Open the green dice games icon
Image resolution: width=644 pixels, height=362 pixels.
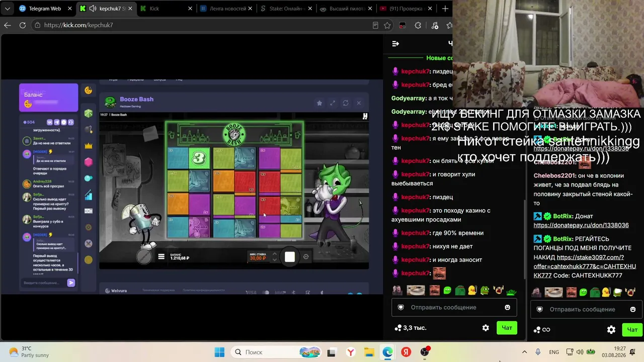pos(89,114)
